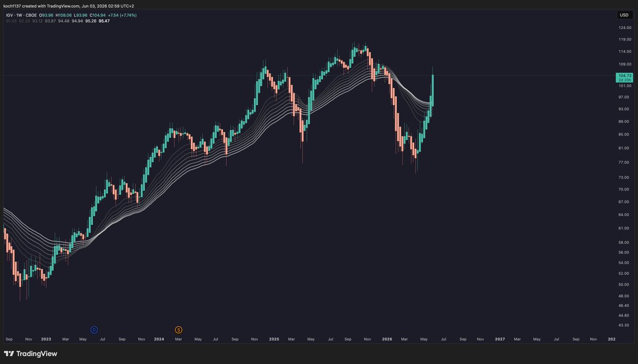Click the 43.30 price axis label
Screen dimensions: 638x364
(x=624, y=325)
